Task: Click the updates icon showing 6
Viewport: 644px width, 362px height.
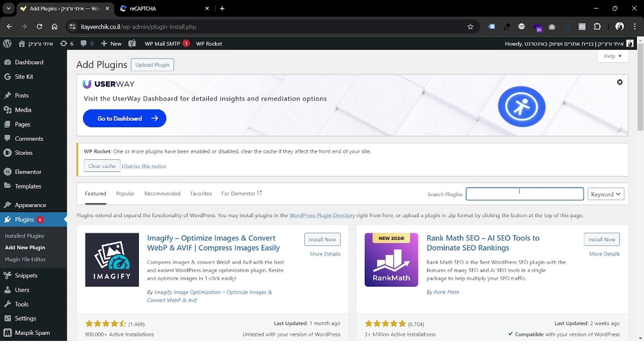Action: click(67, 44)
